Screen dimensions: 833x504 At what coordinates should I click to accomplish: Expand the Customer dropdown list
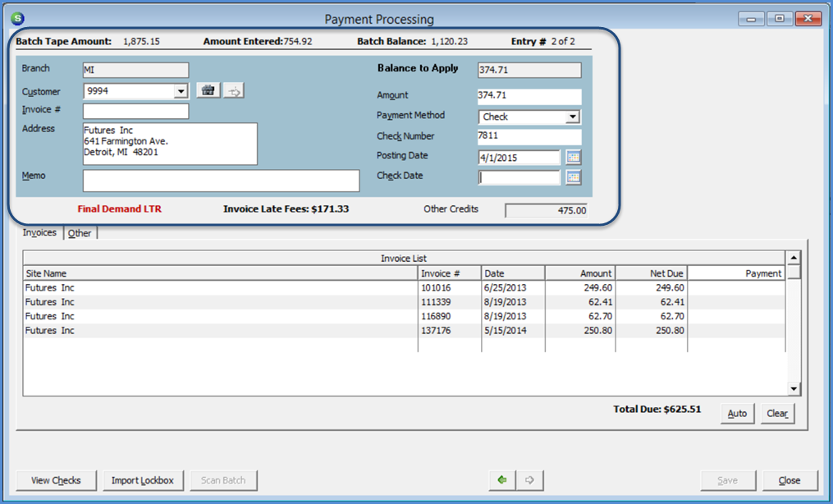[x=181, y=92]
